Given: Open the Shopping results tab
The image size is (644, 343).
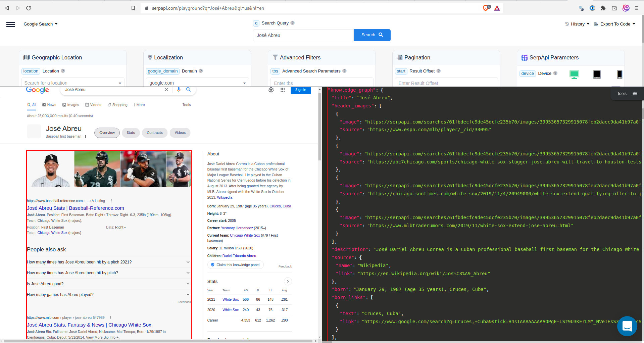Looking at the screenshot, I should click(x=117, y=105).
